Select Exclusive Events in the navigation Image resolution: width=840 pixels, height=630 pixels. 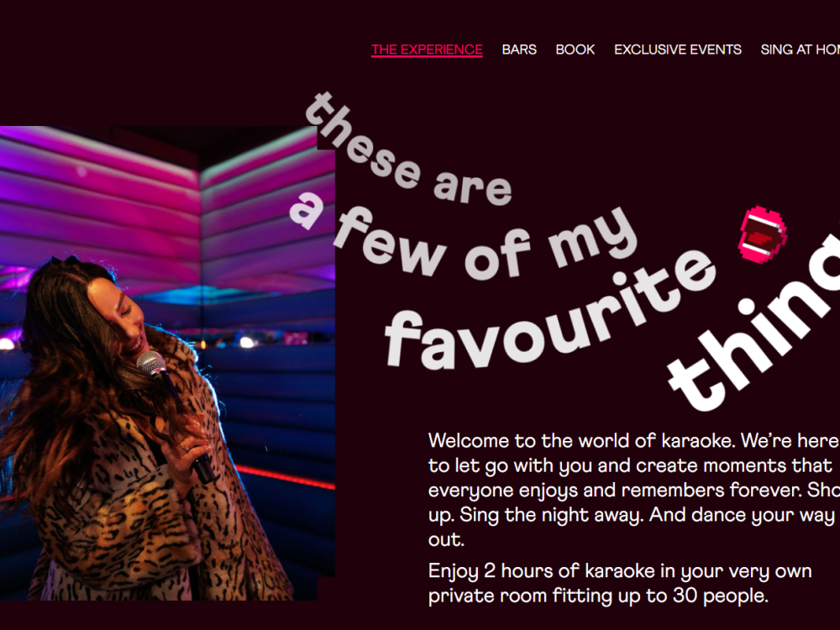click(678, 50)
